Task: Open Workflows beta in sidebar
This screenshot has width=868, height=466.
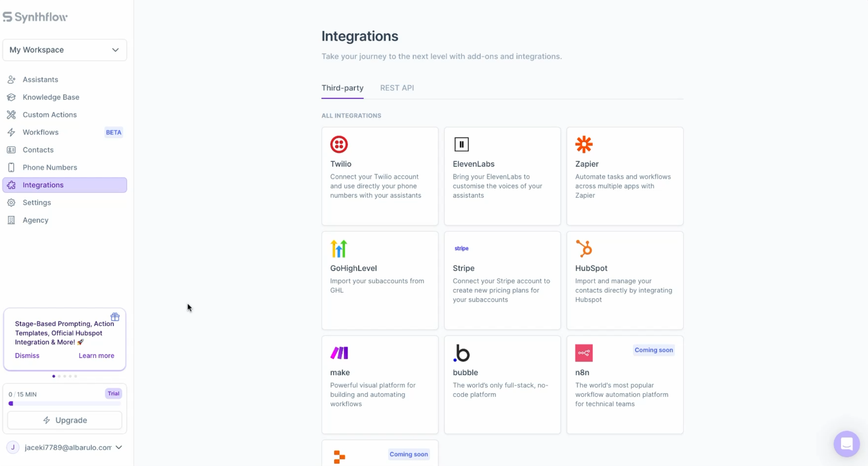Action: click(41, 132)
